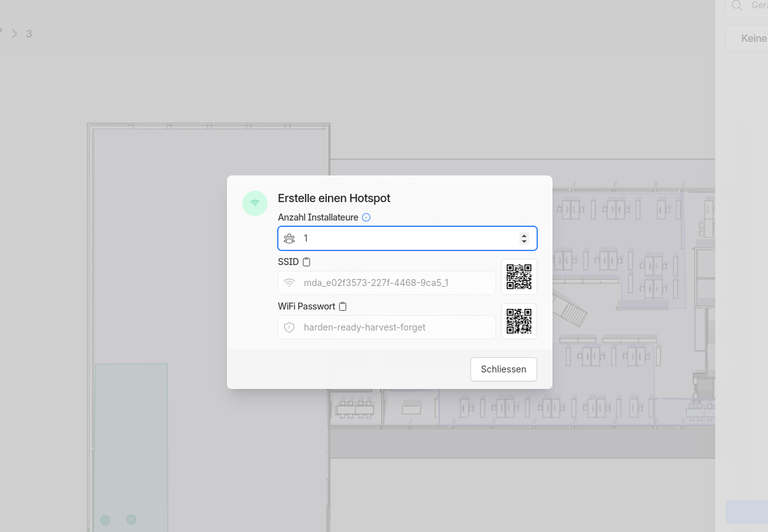
Task: Copy the WiFi Passwort via clipboard icon
Action: (x=343, y=306)
